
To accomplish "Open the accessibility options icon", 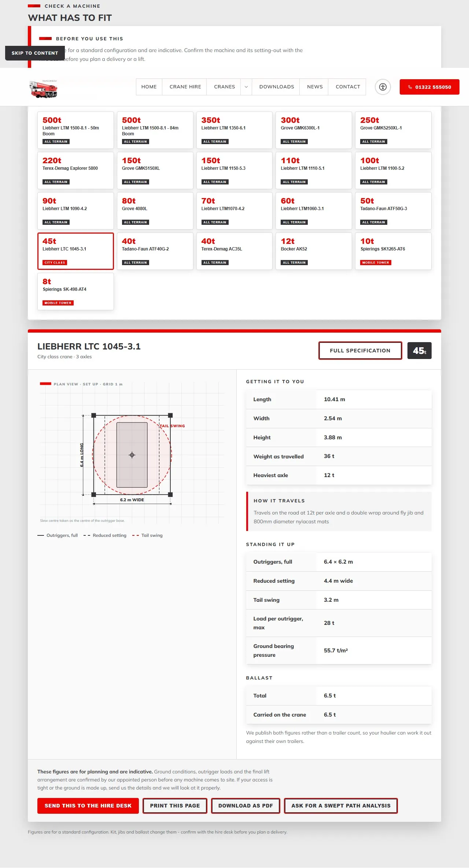I will pyautogui.click(x=383, y=87).
